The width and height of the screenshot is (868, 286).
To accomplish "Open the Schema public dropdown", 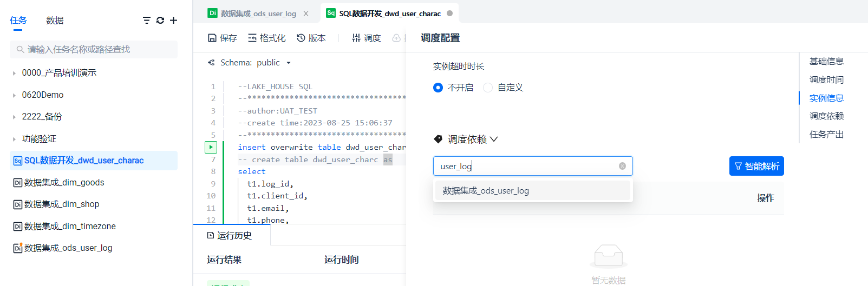I will tap(288, 63).
